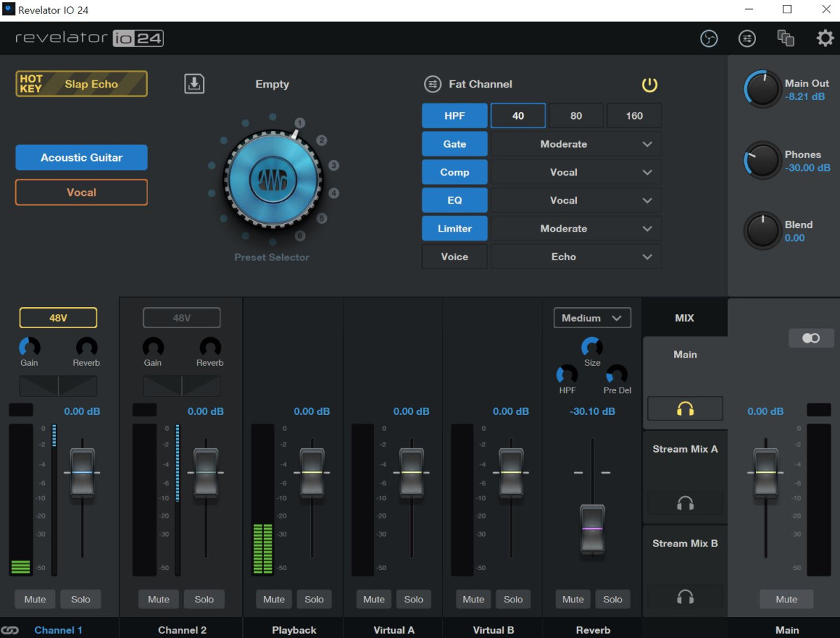The width and height of the screenshot is (840, 638).
Task: Click the Channel 2 Gain knob
Action: (153, 347)
